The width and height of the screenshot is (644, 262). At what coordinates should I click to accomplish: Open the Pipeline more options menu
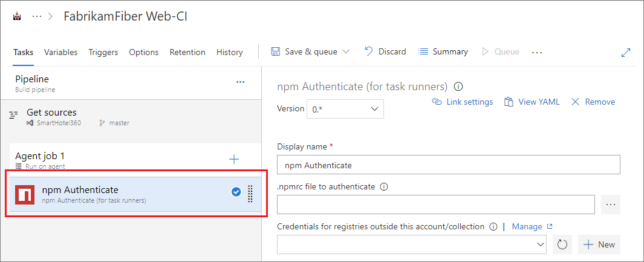240,82
